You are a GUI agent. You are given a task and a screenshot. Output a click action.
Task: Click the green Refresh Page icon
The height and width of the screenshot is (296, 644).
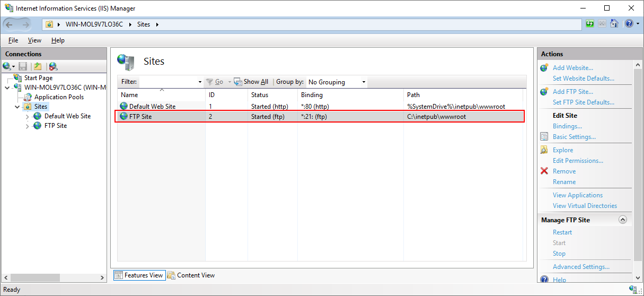click(590, 24)
